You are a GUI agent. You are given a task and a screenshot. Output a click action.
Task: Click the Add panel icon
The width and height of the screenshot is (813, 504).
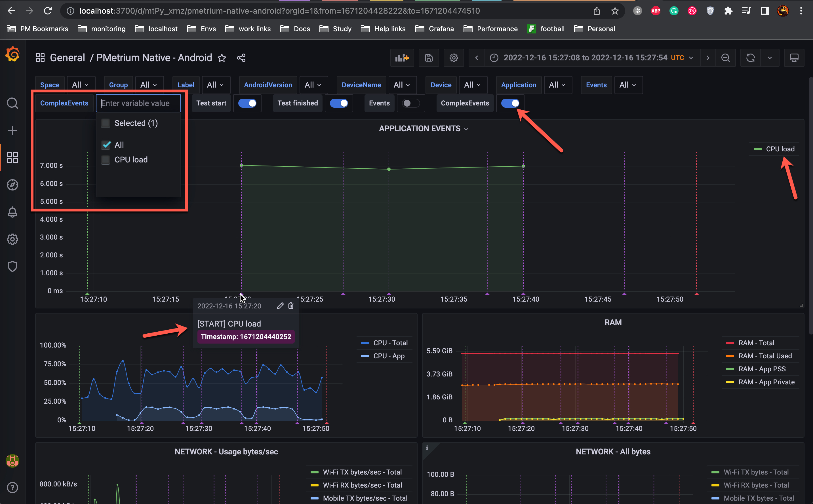(x=402, y=58)
